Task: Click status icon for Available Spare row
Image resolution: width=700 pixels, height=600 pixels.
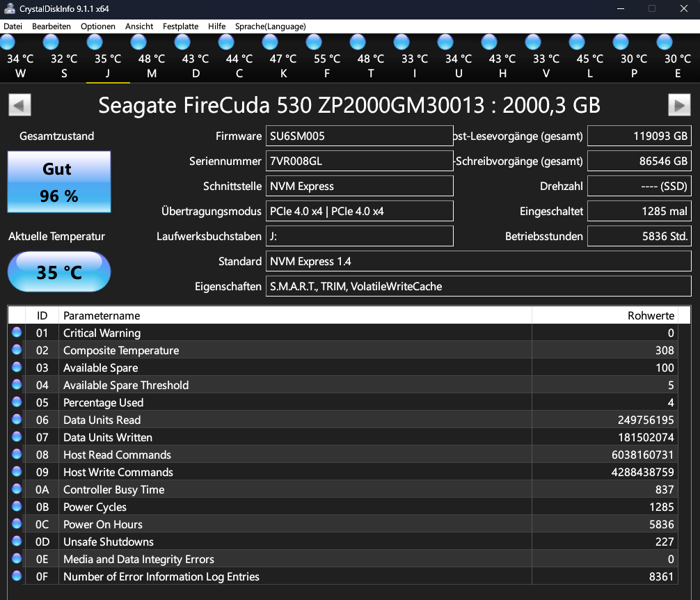Action: pos(17,367)
